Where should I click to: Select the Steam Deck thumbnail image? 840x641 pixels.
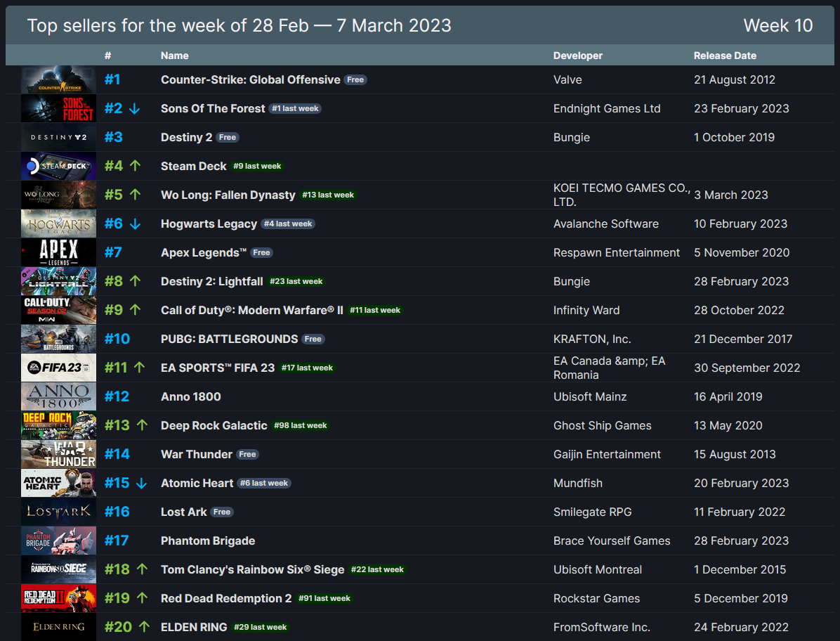point(58,166)
